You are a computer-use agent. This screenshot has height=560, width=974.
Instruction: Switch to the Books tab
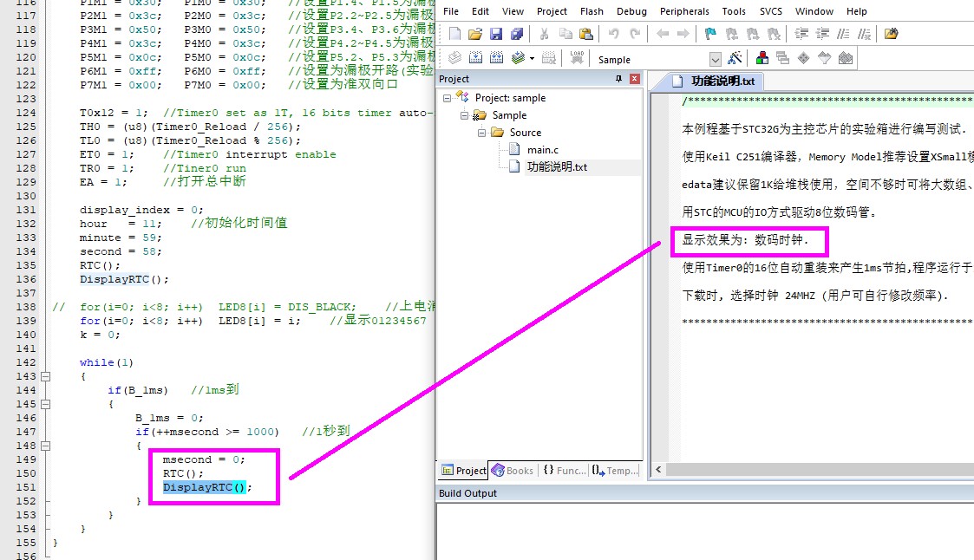click(512, 471)
